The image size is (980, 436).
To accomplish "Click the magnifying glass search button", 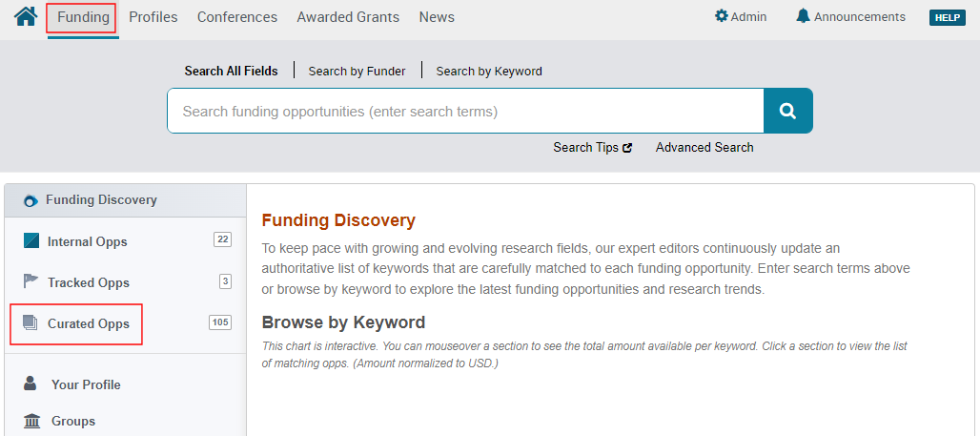I will tap(787, 111).
